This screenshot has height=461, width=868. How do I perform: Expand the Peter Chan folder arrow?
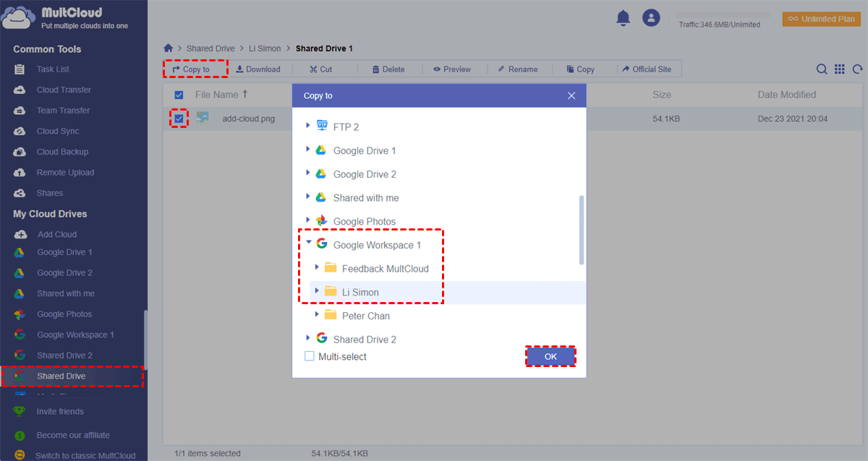pyautogui.click(x=318, y=315)
